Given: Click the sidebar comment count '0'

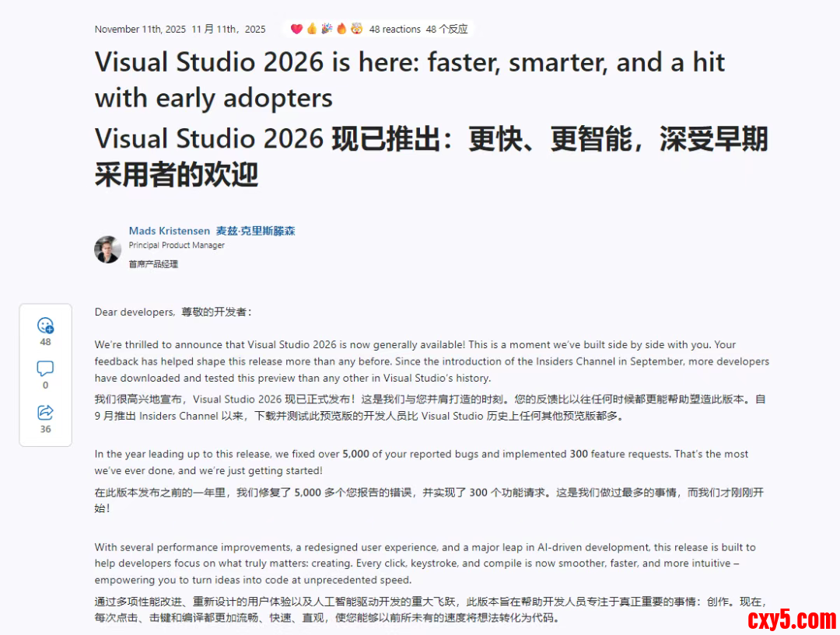Looking at the screenshot, I should (46, 385).
